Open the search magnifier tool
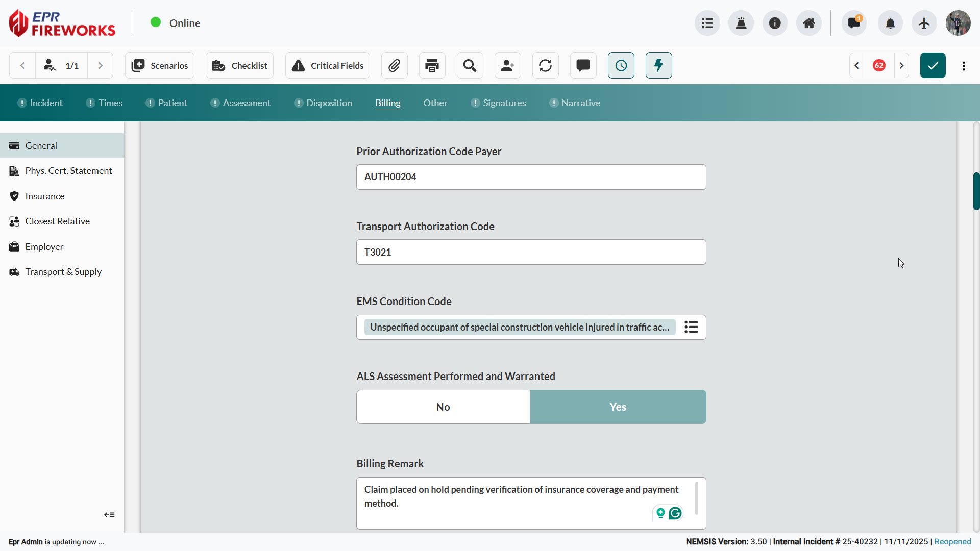 point(470,65)
